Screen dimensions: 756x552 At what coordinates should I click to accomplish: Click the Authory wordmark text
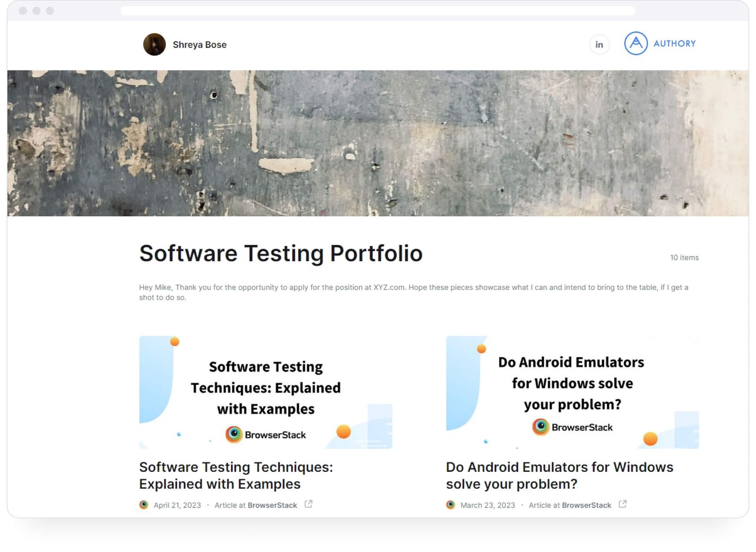pos(675,43)
